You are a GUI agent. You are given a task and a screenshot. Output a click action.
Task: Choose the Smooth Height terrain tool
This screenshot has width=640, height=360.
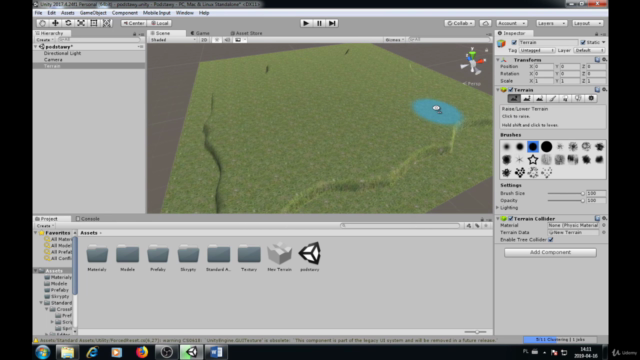[540, 98]
